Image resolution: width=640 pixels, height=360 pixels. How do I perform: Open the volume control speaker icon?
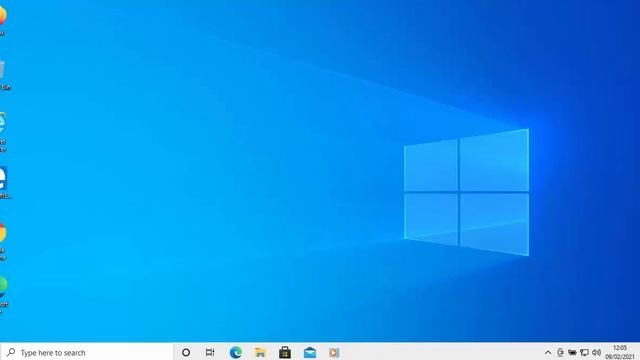point(596,353)
